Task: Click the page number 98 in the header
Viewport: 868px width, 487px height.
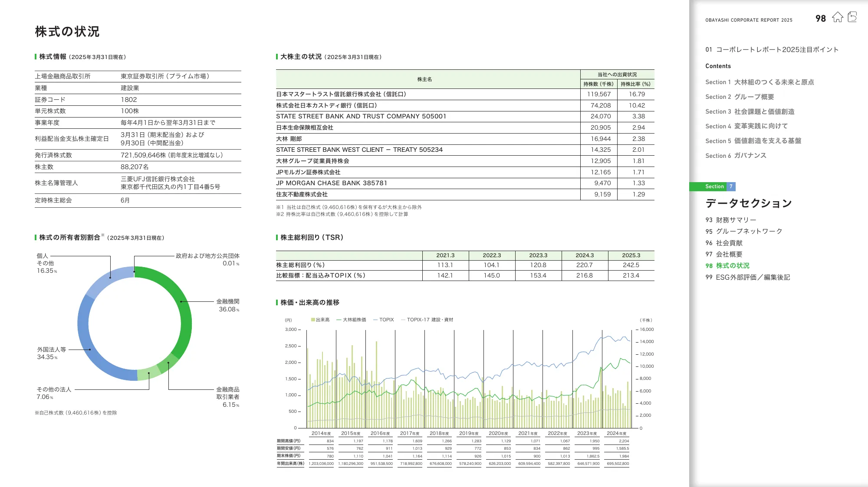Action: point(820,19)
